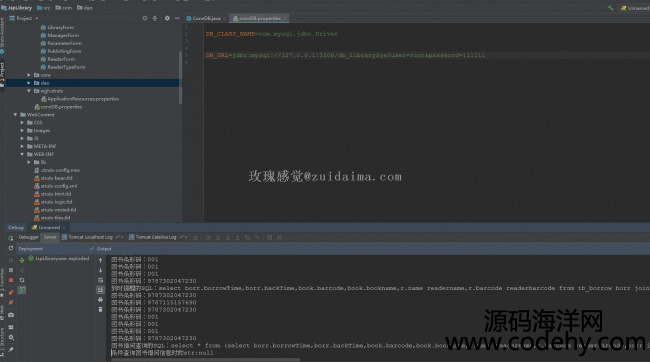Image resolution: width=650 pixels, height=362 pixels.
Task: Collapse the wgh.struts folder
Action: (x=29, y=91)
